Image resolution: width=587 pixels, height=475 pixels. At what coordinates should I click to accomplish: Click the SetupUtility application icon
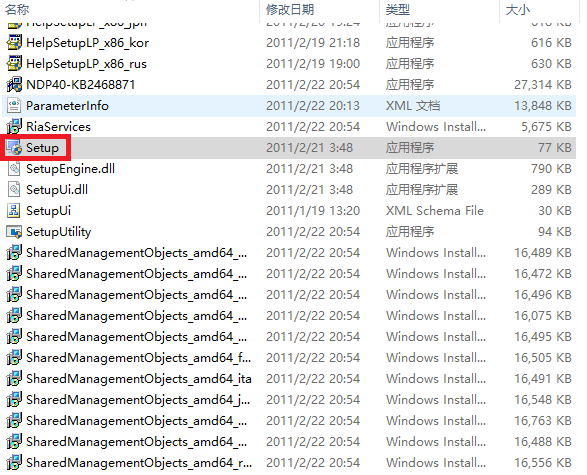pos(14,232)
